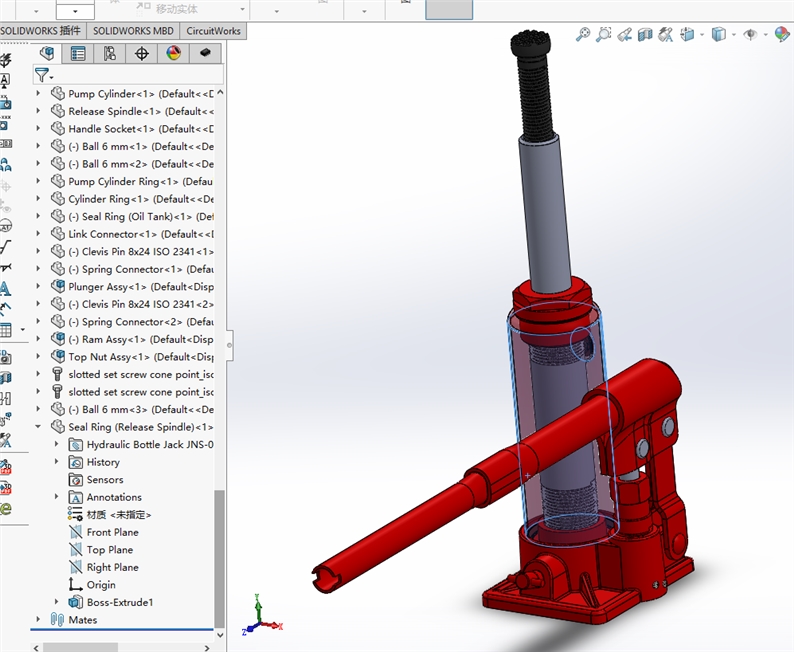Click the Pump Cylinder part icon

(58, 94)
